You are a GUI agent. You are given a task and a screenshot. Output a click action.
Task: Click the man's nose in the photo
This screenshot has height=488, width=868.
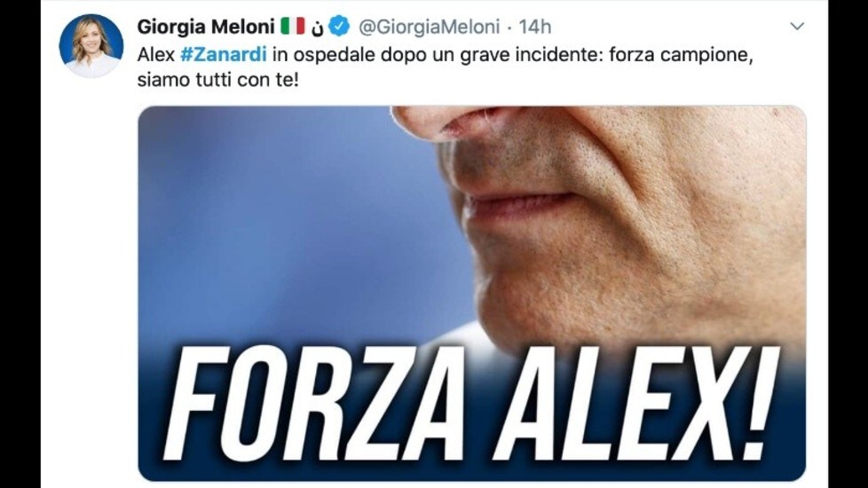point(460,120)
